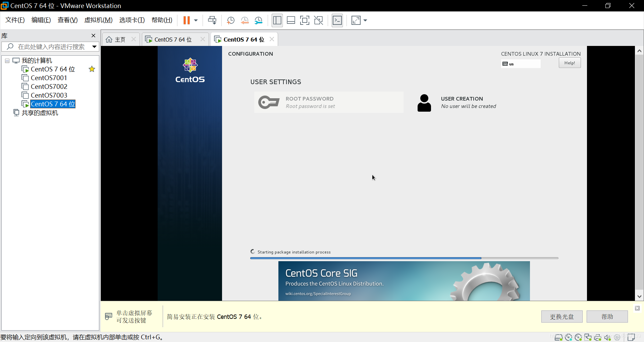This screenshot has width=644, height=342.
Task: Open the console view icon
Action: click(337, 20)
